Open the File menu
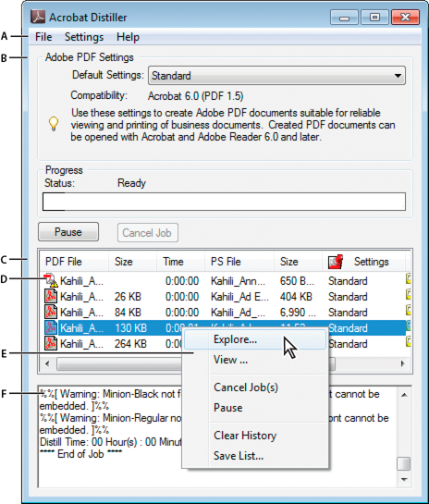Image resolution: width=429 pixels, height=504 pixels. (x=43, y=37)
